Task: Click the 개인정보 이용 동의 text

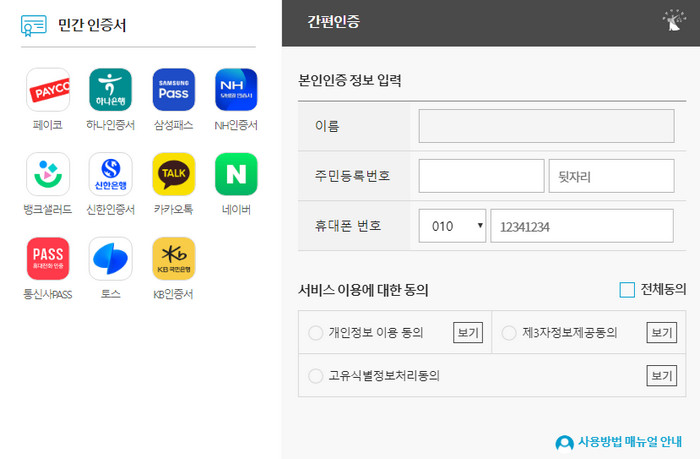Action: pos(376,333)
